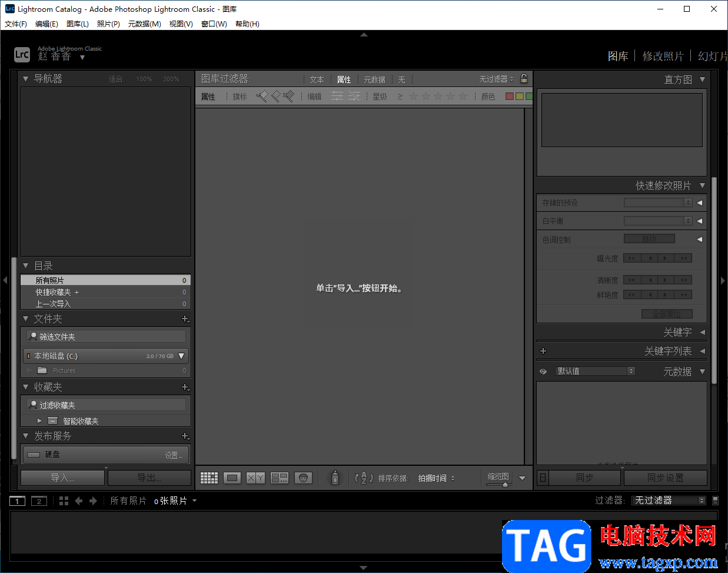The width and height of the screenshot is (728, 573).
Task: Click the 同步设置 button
Action: [666, 478]
